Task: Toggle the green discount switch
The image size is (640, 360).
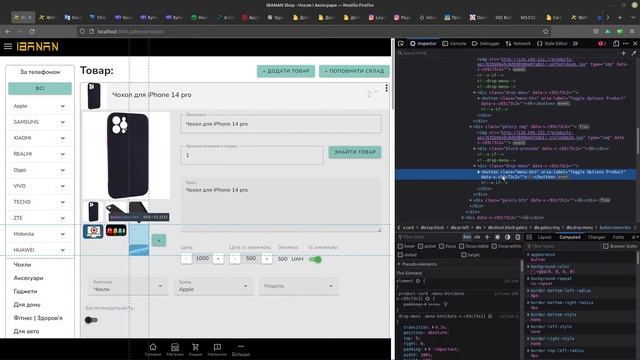Action: (x=315, y=259)
